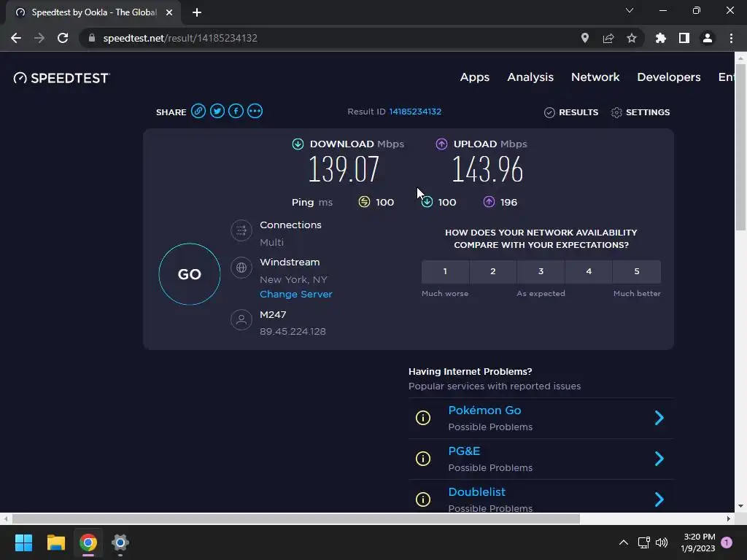Bookmark this page with the star icon

632,38
